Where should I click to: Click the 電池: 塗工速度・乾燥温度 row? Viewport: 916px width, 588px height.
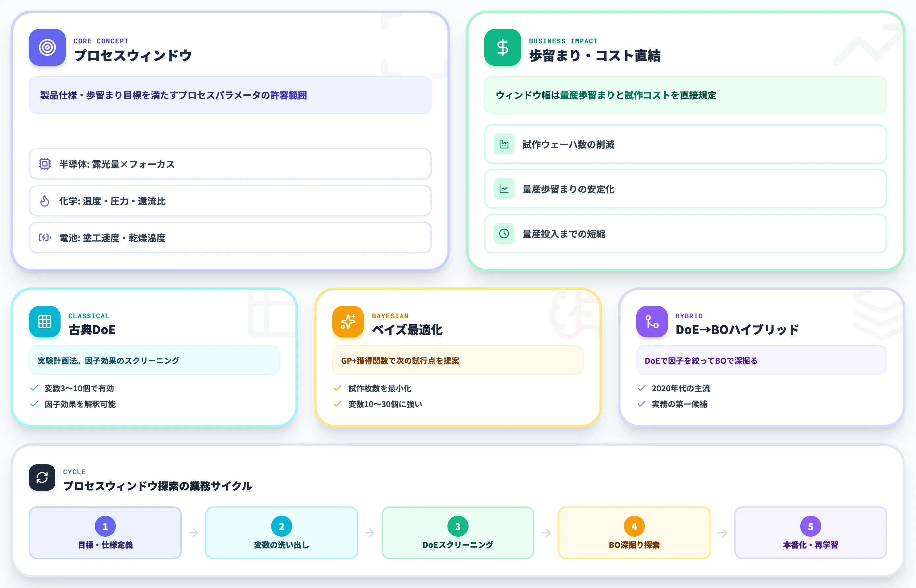pos(230,237)
